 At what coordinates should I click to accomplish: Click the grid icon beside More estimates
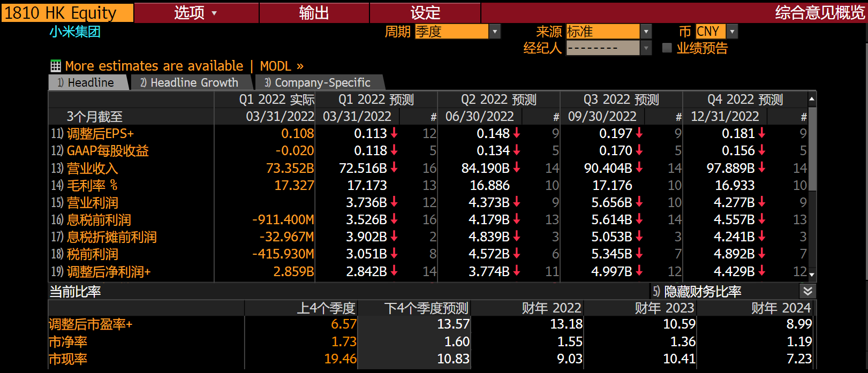(56, 66)
